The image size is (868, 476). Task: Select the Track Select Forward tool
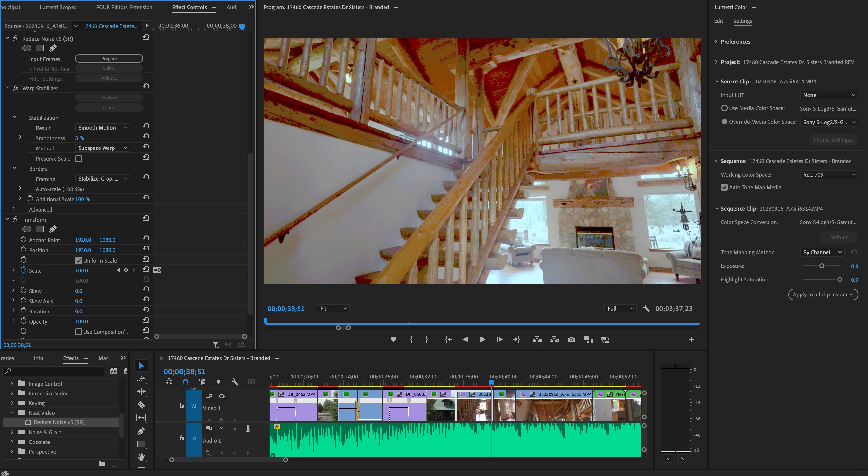pos(141,378)
